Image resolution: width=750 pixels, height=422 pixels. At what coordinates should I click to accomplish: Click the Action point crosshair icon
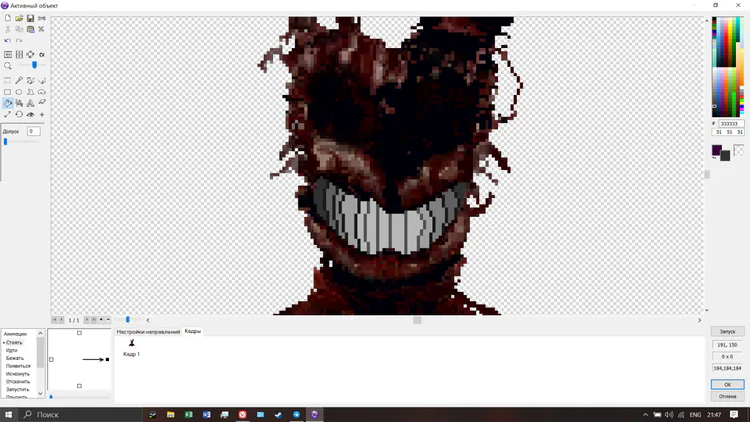click(x=42, y=114)
